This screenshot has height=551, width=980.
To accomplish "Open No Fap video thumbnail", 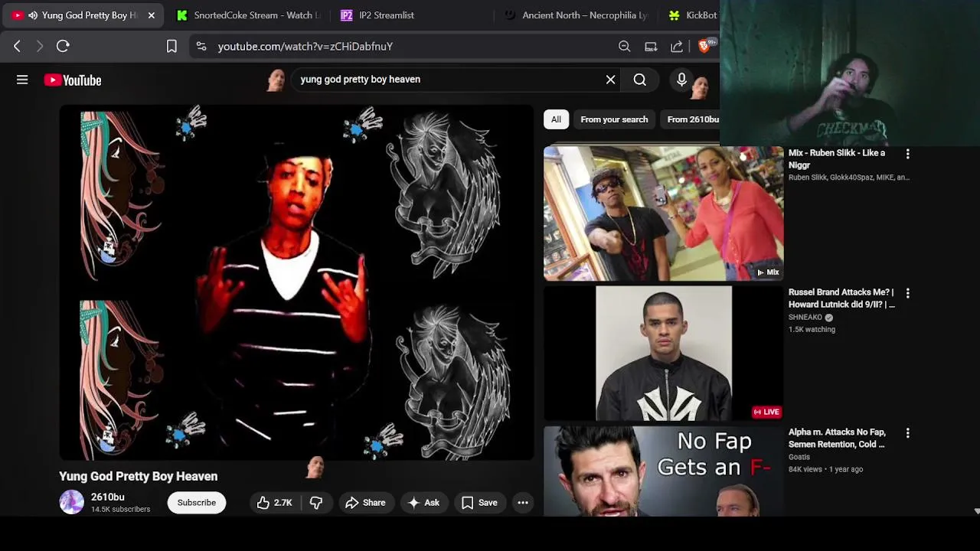I will 663,471.
